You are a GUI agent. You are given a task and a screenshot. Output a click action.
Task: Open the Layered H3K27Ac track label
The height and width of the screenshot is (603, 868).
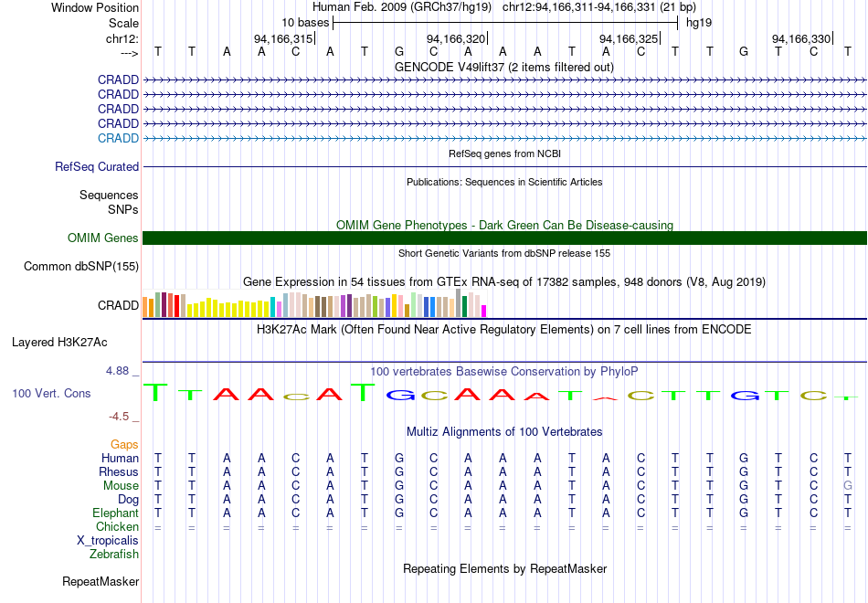(x=59, y=343)
